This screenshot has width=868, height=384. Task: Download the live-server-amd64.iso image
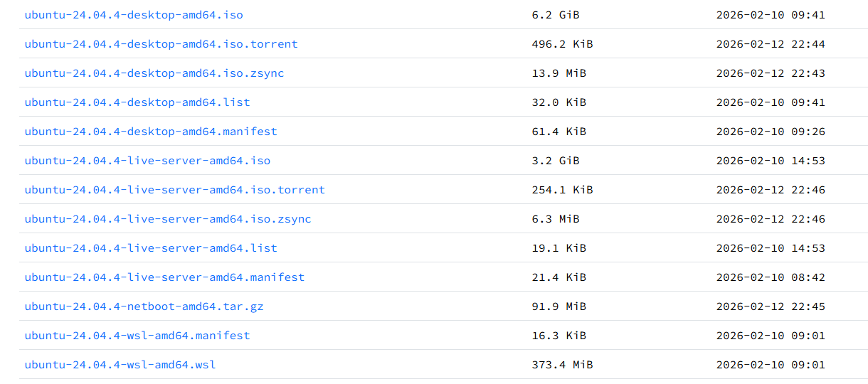tap(147, 161)
